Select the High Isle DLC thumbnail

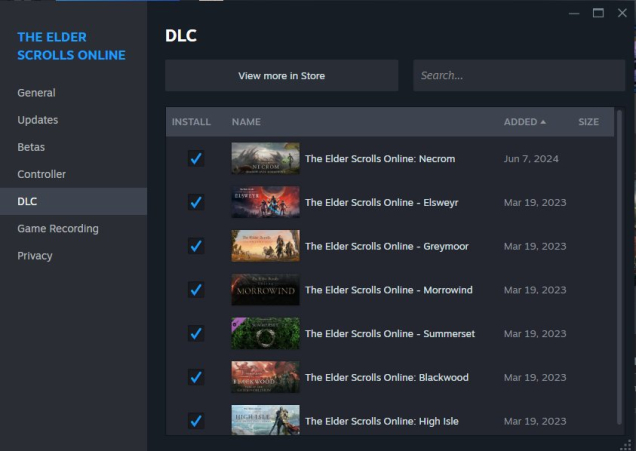pos(265,420)
